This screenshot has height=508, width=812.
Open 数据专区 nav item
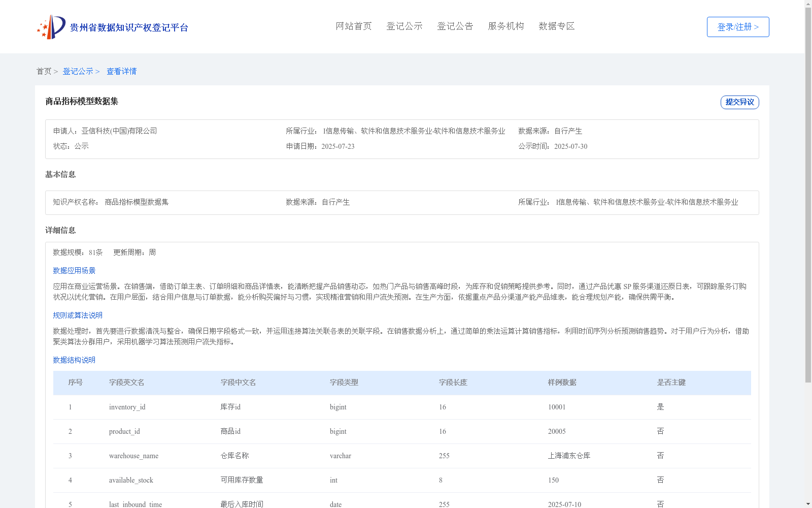click(557, 26)
